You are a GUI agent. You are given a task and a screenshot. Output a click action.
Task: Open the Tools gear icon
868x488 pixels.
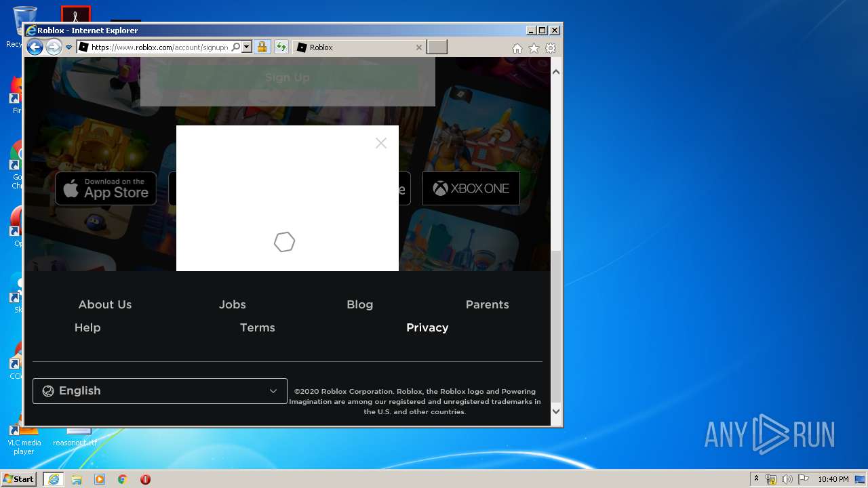(x=551, y=48)
